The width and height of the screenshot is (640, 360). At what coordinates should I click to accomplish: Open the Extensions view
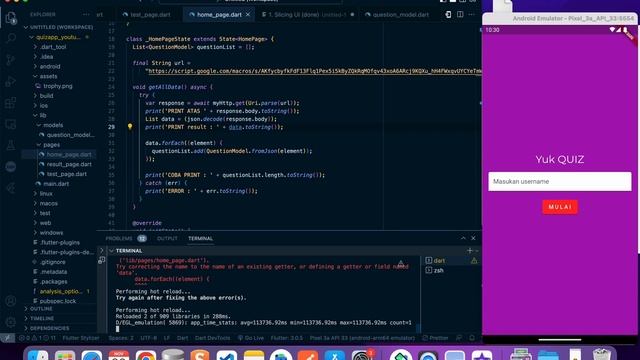tap(11, 103)
